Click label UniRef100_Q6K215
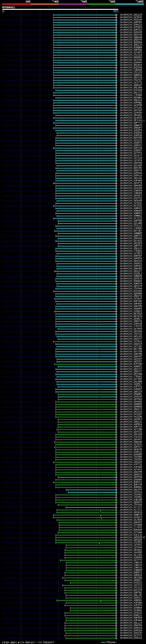Screen dimensions: 146x644 click(131, 392)
